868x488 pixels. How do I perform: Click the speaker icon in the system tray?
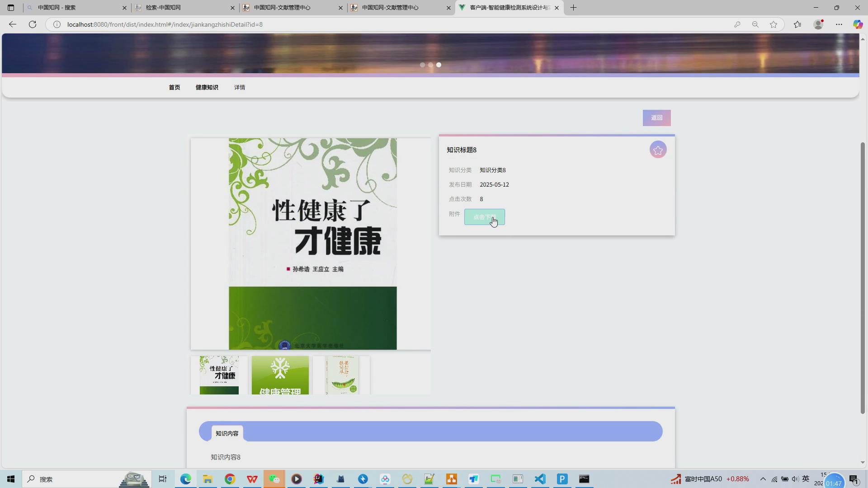pos(795,479)
